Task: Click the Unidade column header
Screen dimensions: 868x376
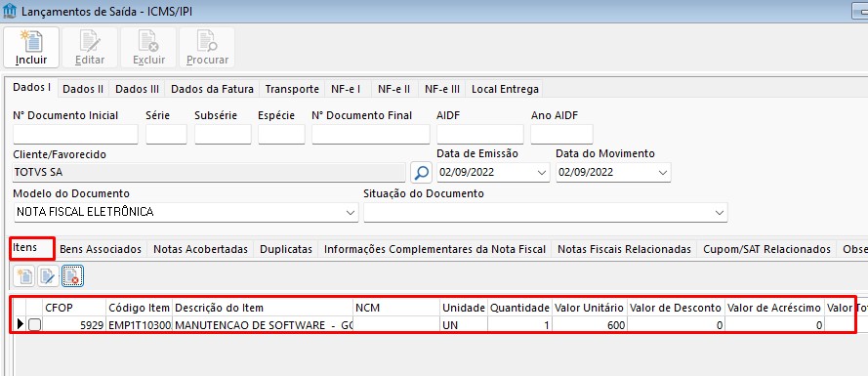Action: 464,308
